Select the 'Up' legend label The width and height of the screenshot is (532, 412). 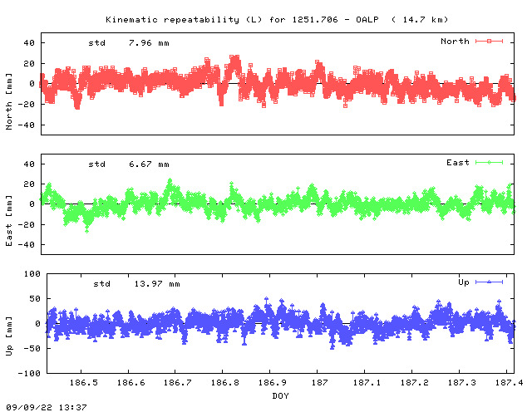coord(464,282)
